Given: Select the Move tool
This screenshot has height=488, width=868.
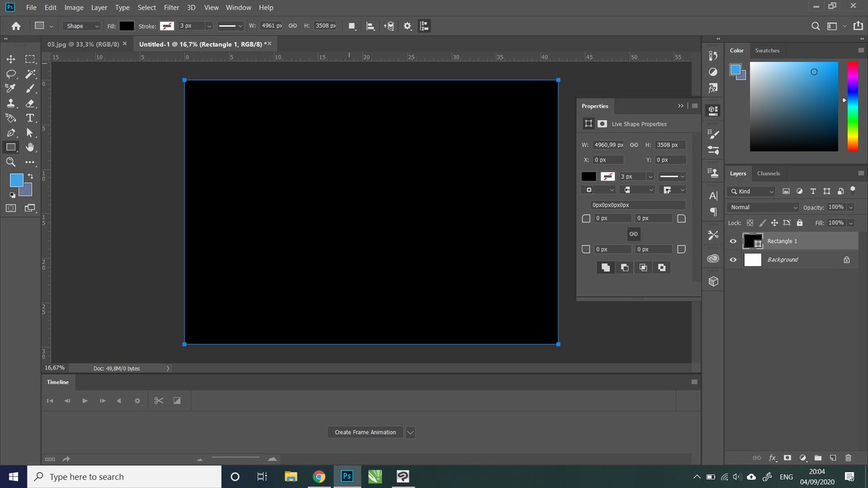Looking at the screenshot, I should click(11, 59).
